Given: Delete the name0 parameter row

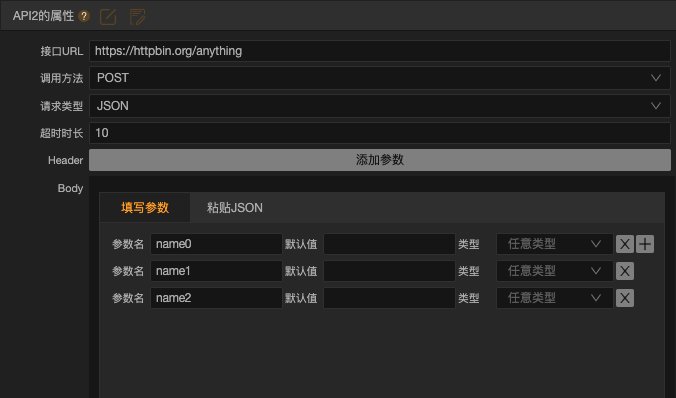Looking at the screenshot, I should (625, 244).
